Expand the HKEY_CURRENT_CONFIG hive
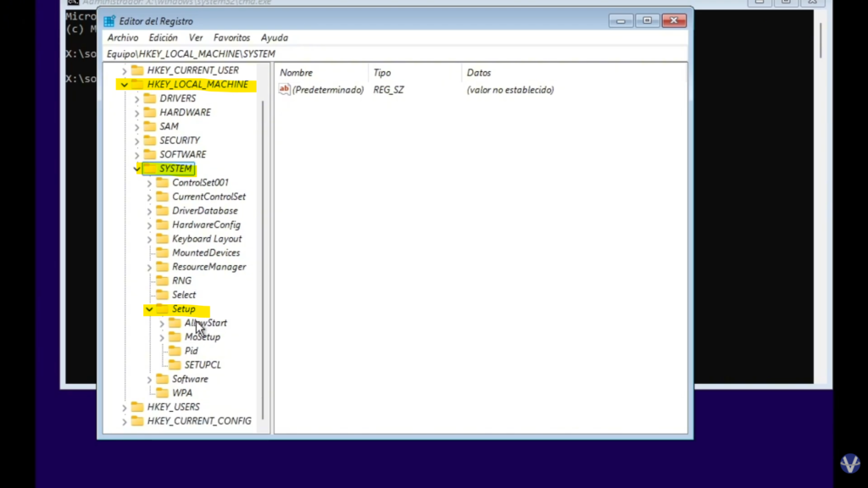 point(124,422)
